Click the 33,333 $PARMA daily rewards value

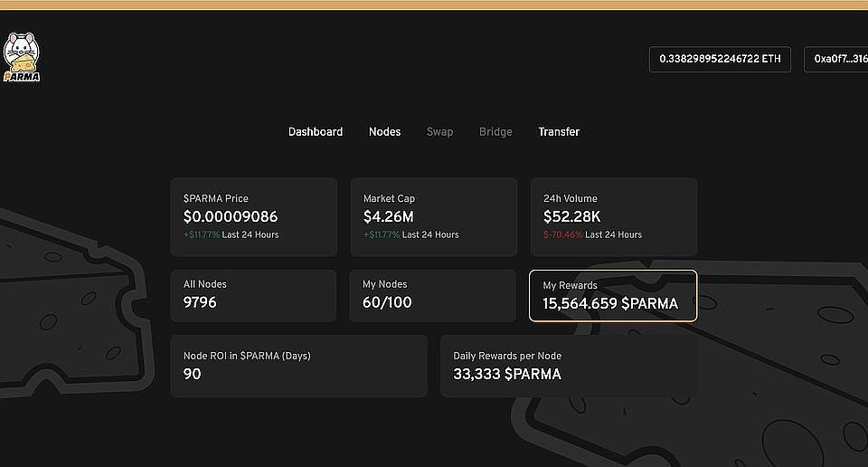(x=507, y=375)
